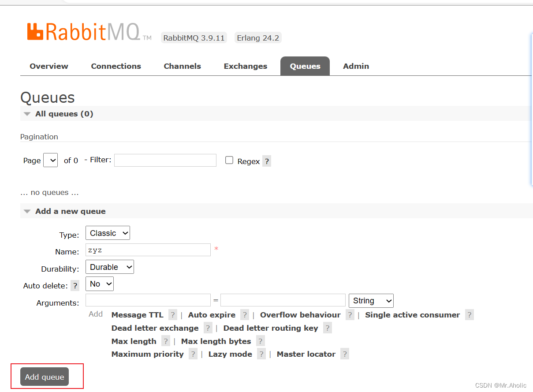Open help for Dead letter exchange

point(208,328)
